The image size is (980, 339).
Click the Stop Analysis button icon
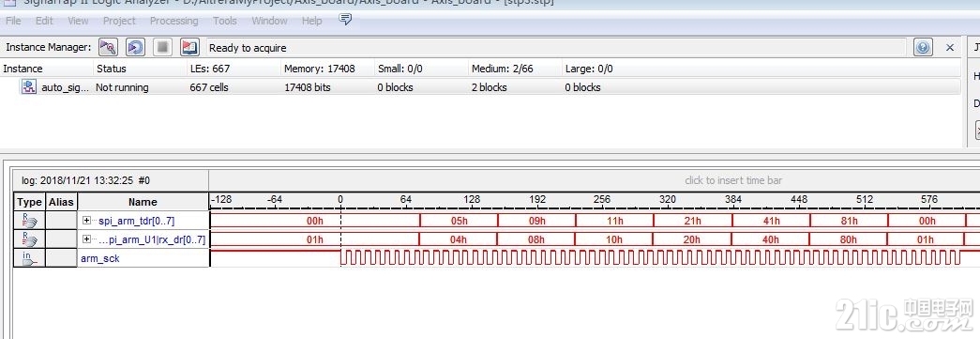[162, 47]
